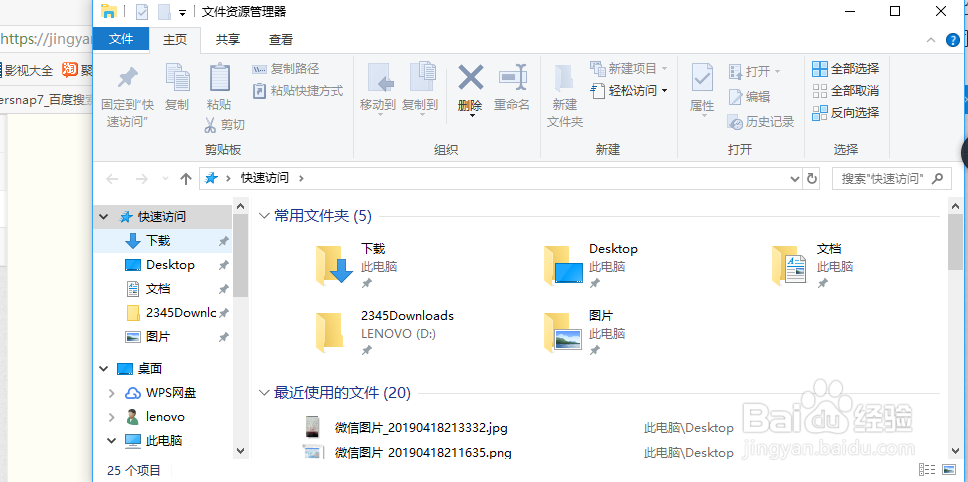
Task: Click the search magnifier icon
Action: click(937, 179)
